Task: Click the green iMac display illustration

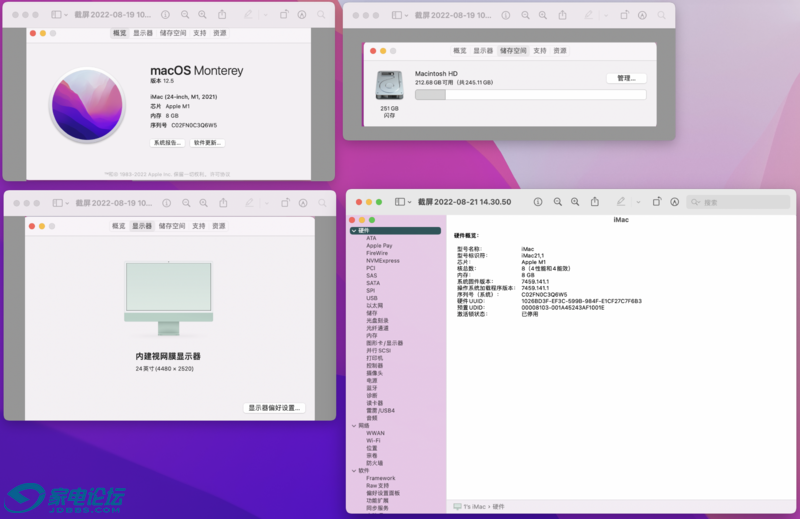Action: (168, 299)
